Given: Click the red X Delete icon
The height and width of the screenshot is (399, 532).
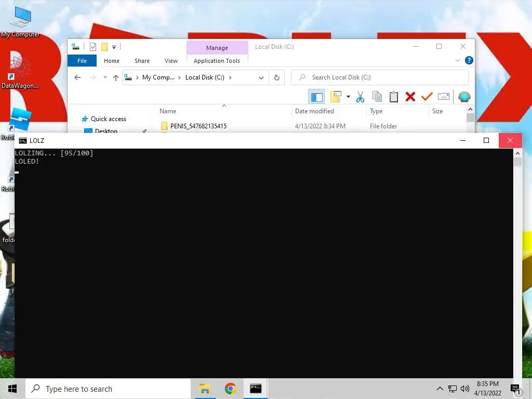Looking at the screenshot, I should point(410,97).
